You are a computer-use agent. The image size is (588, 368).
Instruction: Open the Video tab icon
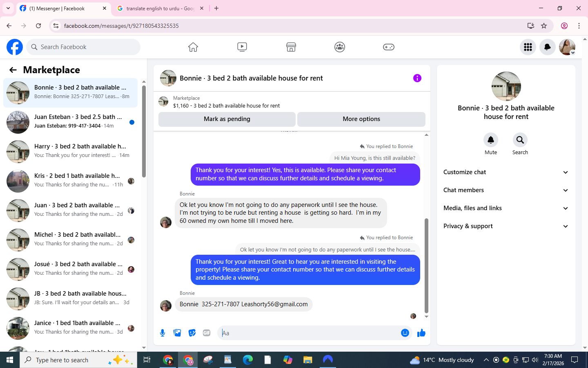[242, 47]
